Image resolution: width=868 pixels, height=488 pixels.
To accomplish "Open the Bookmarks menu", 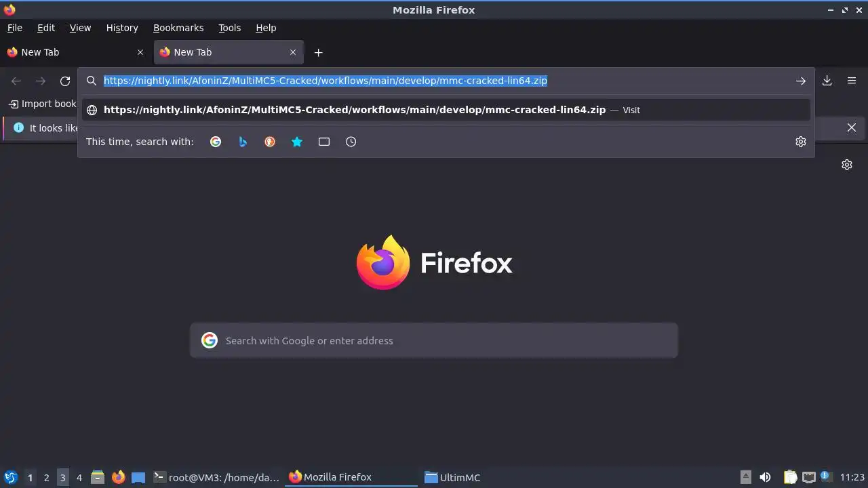I will 178,28.
